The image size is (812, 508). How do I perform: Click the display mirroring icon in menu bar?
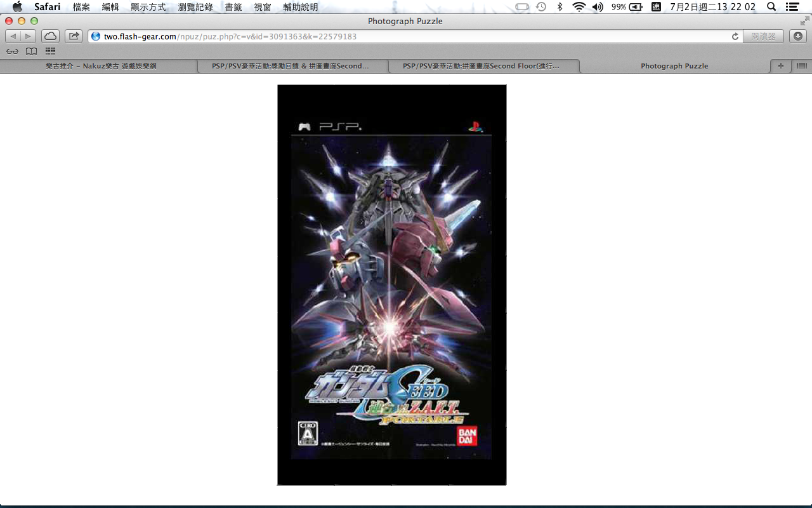[522, 7]
